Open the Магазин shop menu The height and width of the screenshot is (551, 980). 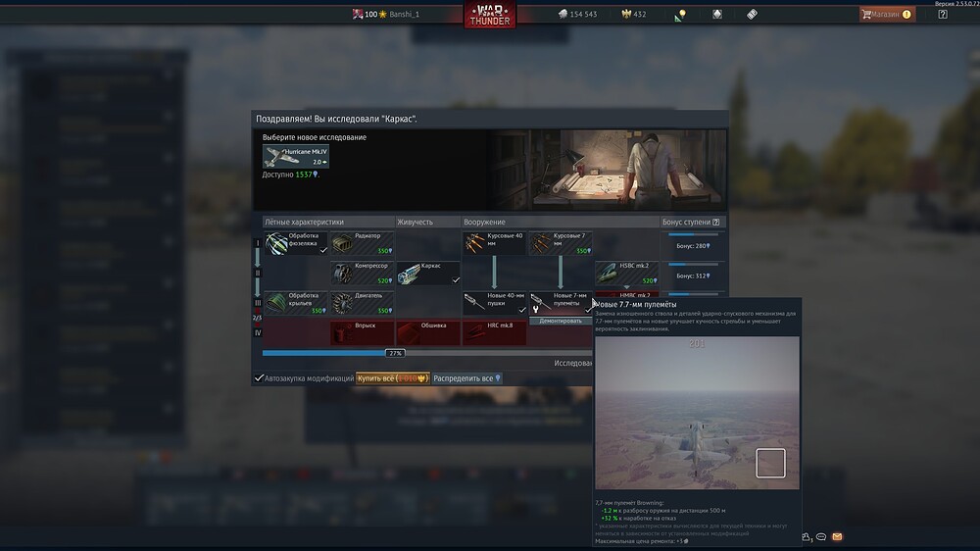coord(886,15)
